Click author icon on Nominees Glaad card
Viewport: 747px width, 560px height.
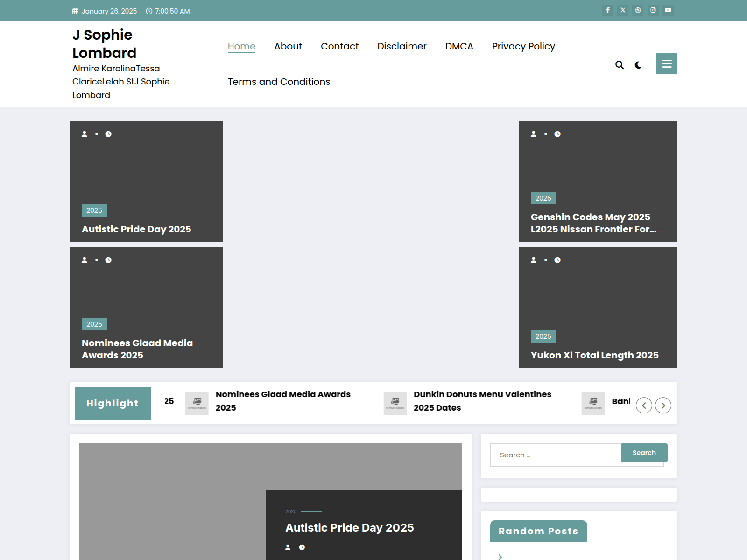pyautogui.click(x=85, y=260)
